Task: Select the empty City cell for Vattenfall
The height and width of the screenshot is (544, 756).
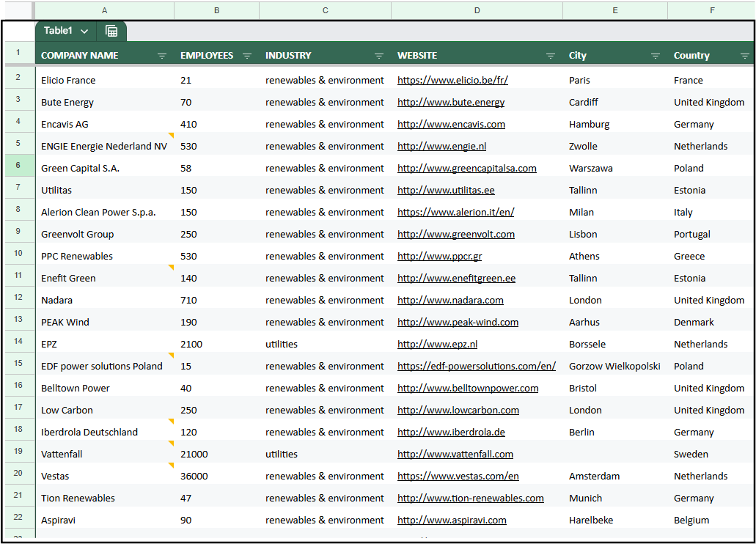Action: click(614, 454)
